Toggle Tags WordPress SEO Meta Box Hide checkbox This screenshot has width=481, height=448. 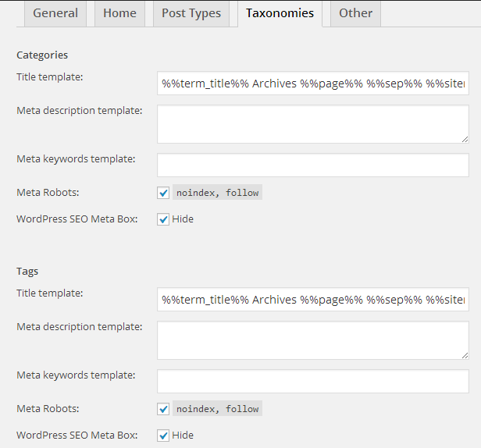[163, 436]
